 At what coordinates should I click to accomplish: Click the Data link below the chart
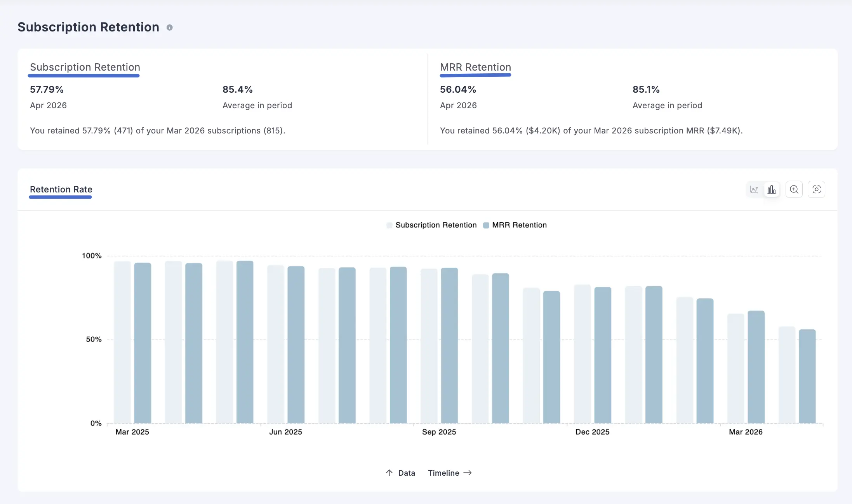click(x=407, y=473)
